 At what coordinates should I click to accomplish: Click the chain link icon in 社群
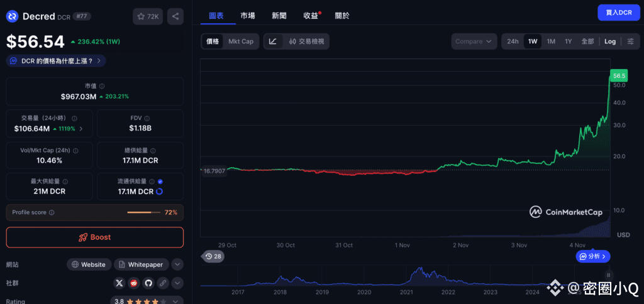[162, 283]
